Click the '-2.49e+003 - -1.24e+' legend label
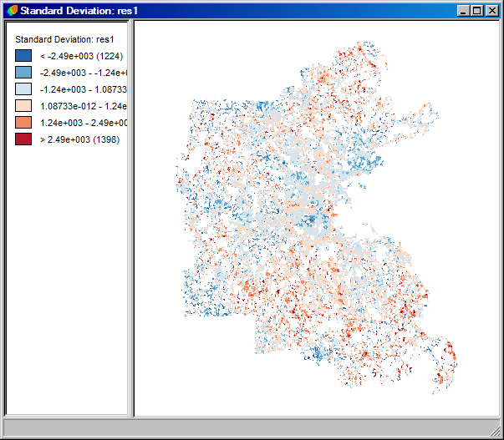Image resolution: width=504 pixels, height=440 pixels. 84,73
